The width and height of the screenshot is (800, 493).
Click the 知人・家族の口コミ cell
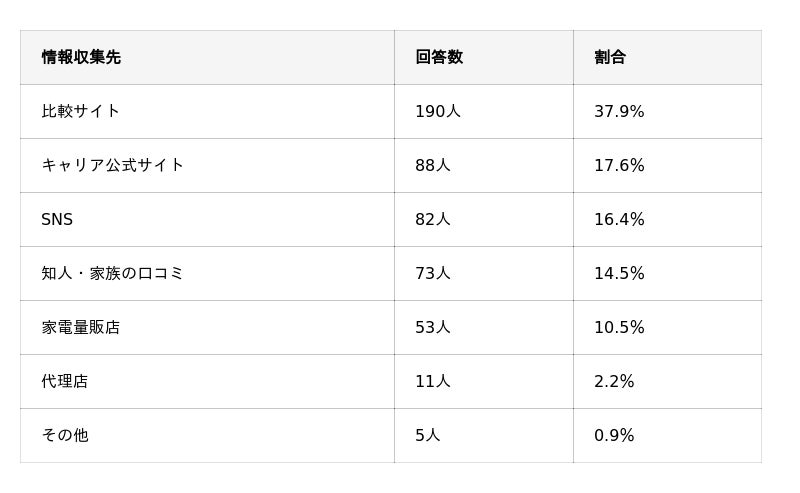112,273
